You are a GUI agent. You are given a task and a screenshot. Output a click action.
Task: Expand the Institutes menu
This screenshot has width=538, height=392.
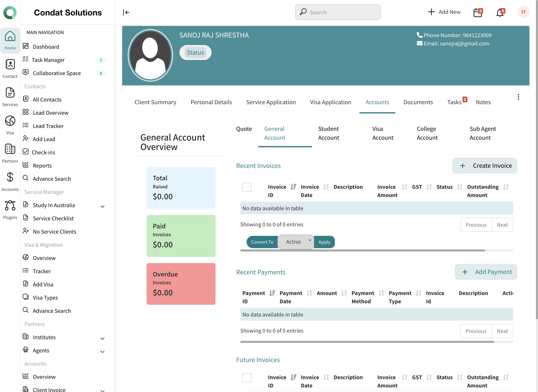(x=102, y=339)
